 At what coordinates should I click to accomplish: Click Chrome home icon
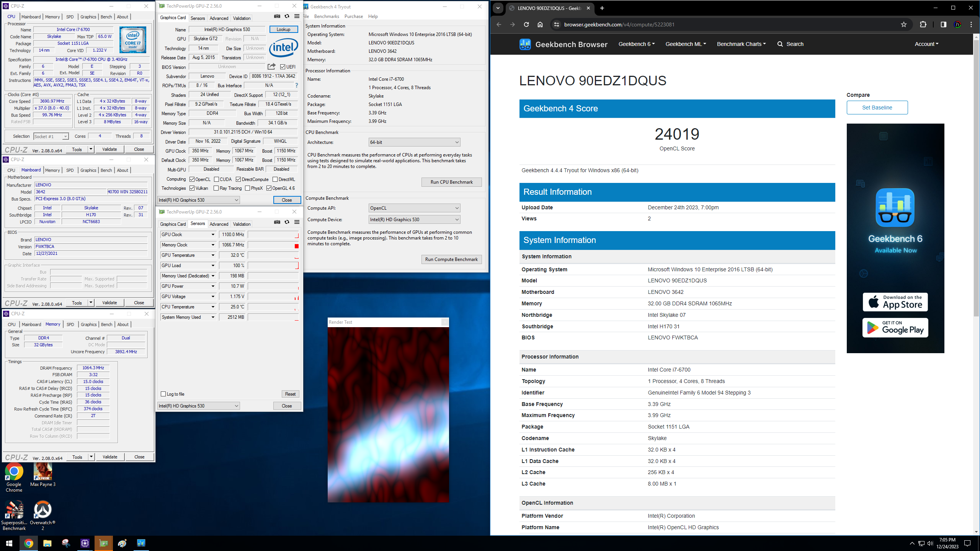pos(540,24)
